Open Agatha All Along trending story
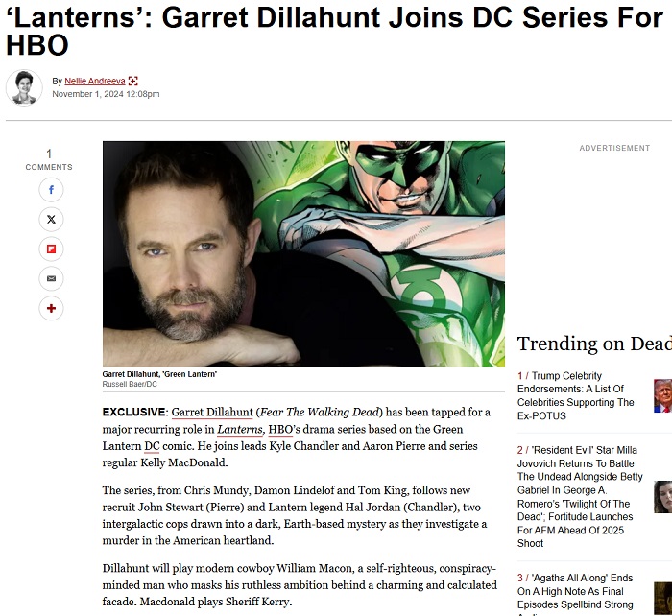The image size is (672, 616). (x=575, y=594)
